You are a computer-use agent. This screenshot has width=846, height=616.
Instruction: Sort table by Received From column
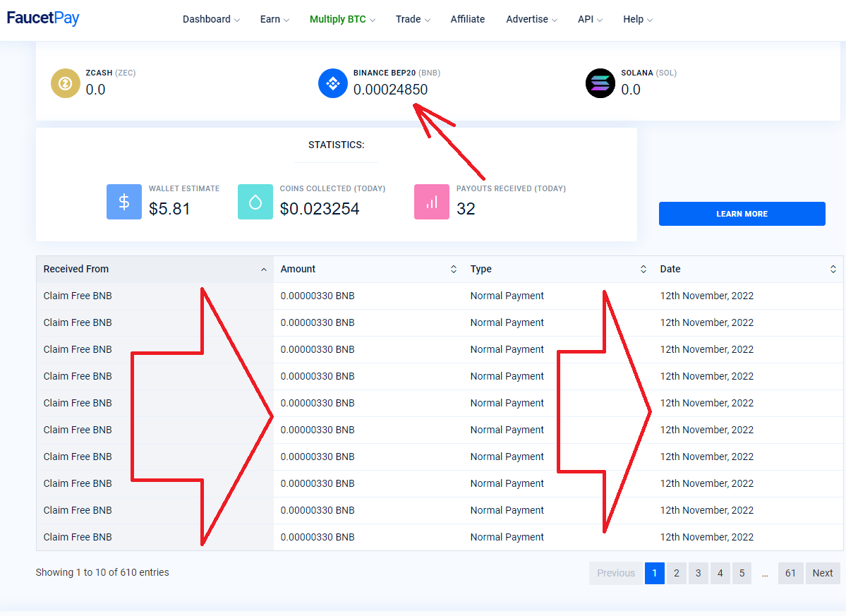pyautogui.click(x=155, y=269)
